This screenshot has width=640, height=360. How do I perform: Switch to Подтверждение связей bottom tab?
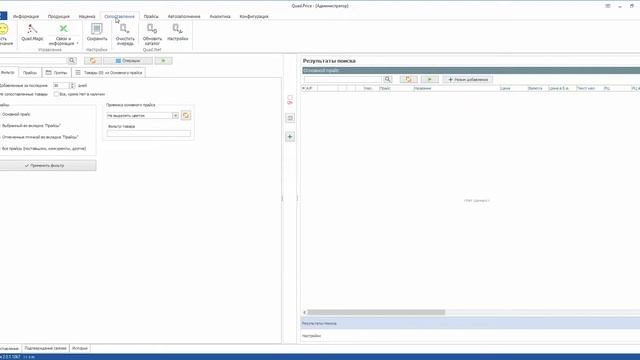coord(45,348)
